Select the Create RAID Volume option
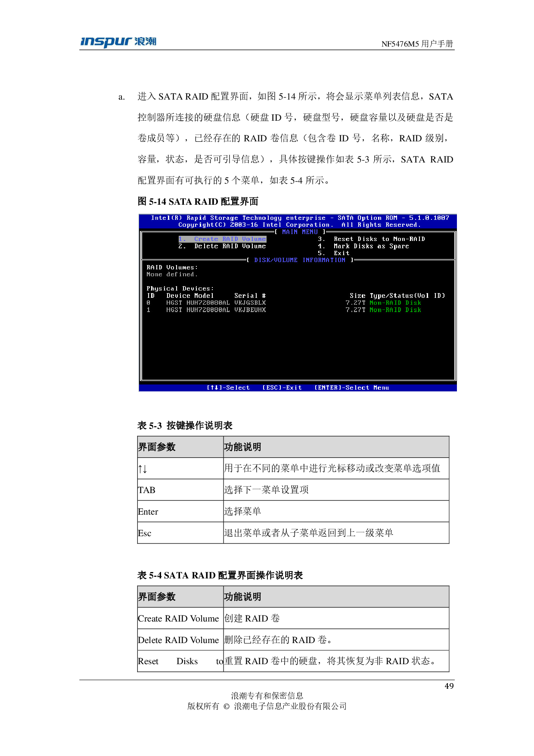The height and width of the screenshot is (756, 534). tap(223, 239)
